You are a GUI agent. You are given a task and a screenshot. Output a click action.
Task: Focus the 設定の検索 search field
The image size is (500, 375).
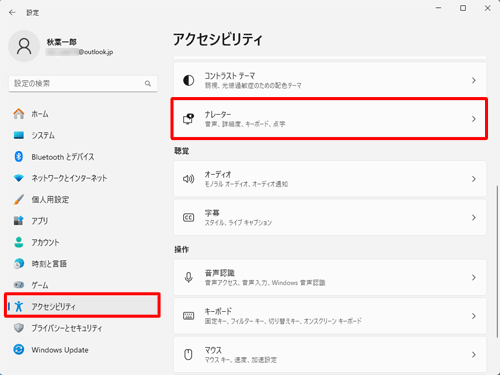point(83,83)
